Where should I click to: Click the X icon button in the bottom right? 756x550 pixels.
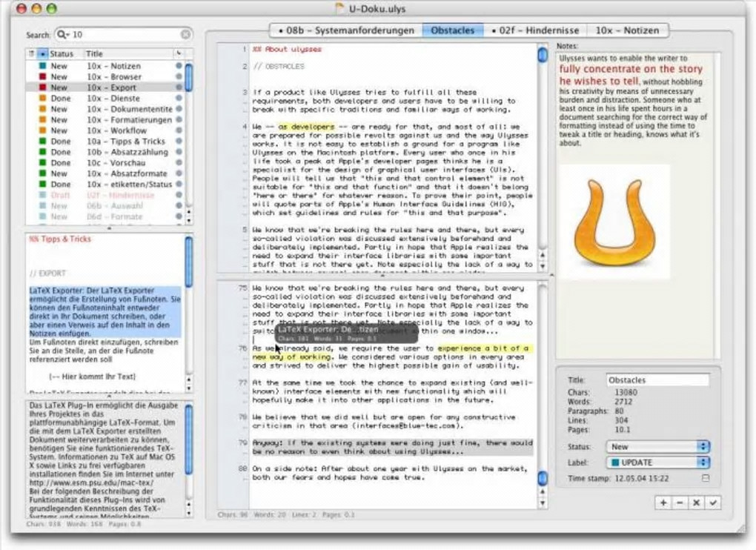(696, 503)
